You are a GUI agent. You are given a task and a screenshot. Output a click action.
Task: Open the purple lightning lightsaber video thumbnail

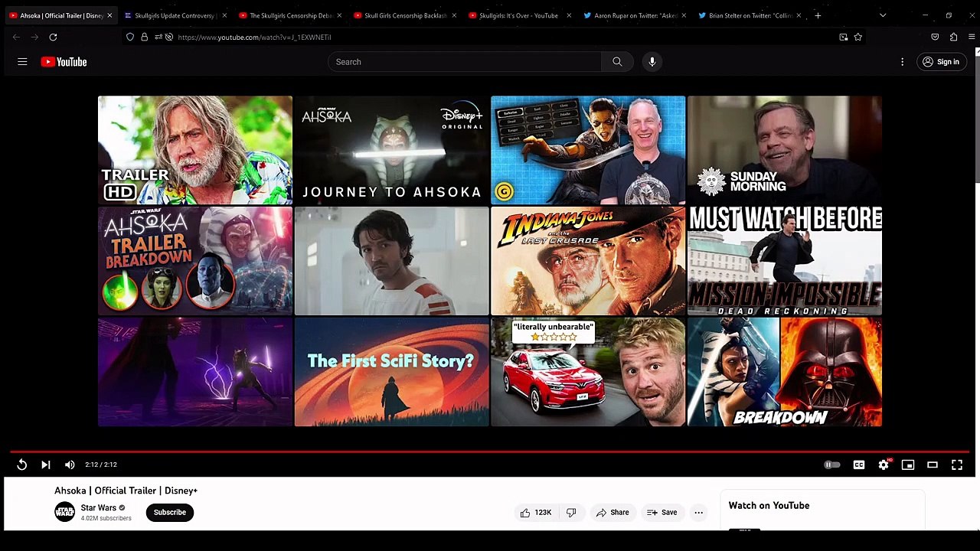(195, 372)
